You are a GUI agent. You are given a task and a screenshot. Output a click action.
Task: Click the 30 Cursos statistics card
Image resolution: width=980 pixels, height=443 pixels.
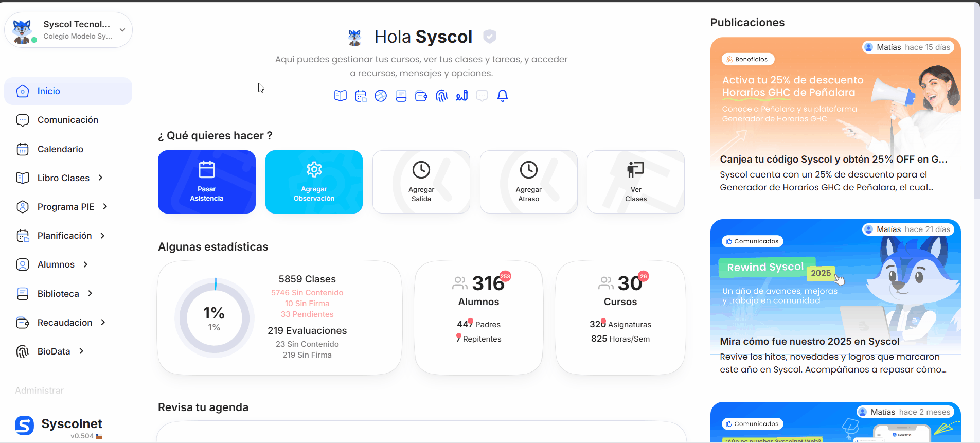pos(620,317)
